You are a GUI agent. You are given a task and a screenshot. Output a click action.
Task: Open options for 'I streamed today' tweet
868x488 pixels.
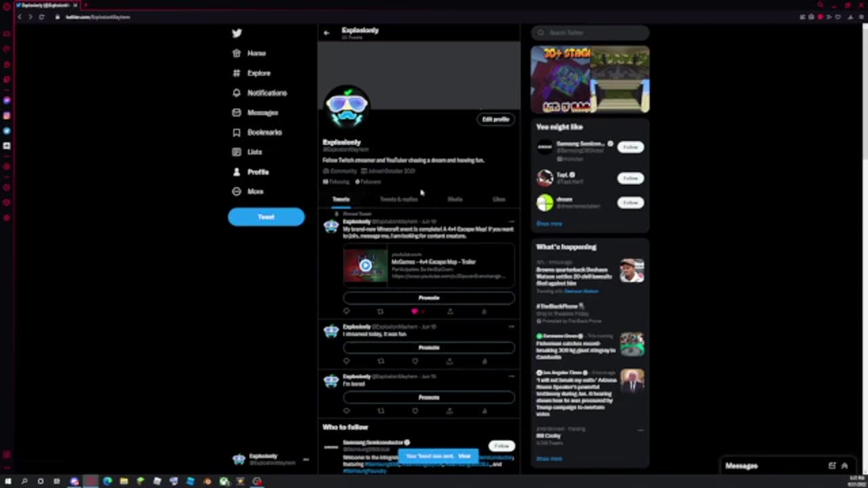tap(511, 327)
